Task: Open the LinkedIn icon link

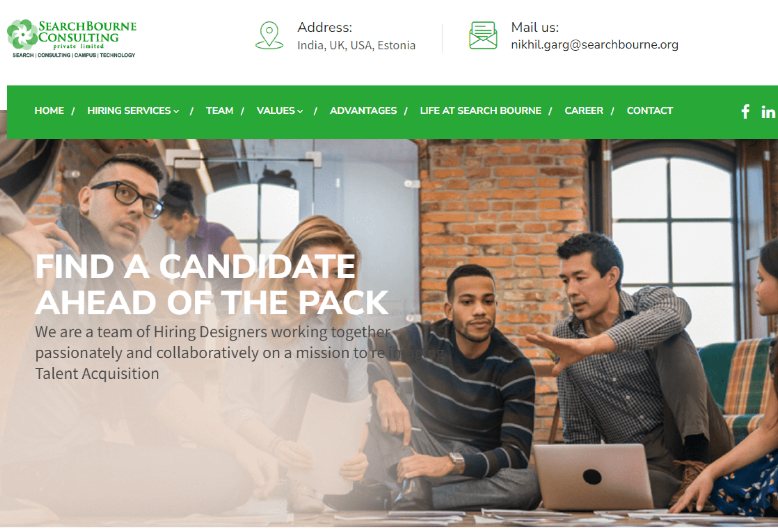Action: tap(768, 112)
